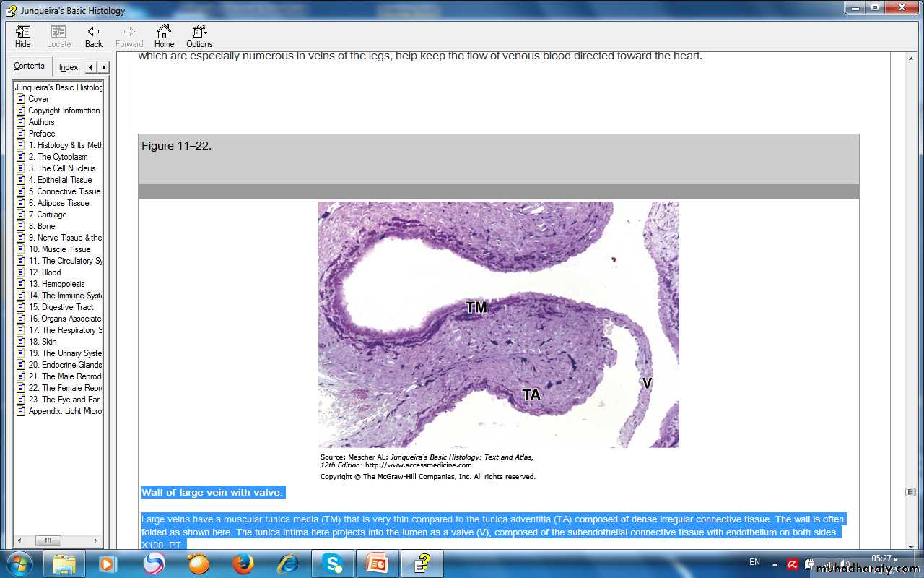Select the Contents tab
This screenshot has width=924, height=578.
click(30, 66)
